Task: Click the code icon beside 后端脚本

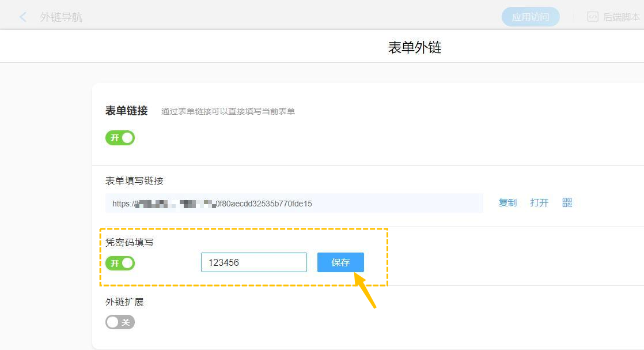Action: (593, 17)
